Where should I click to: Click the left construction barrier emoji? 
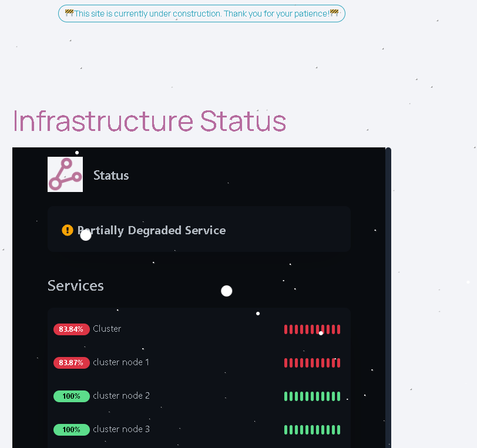pos(69,13)
